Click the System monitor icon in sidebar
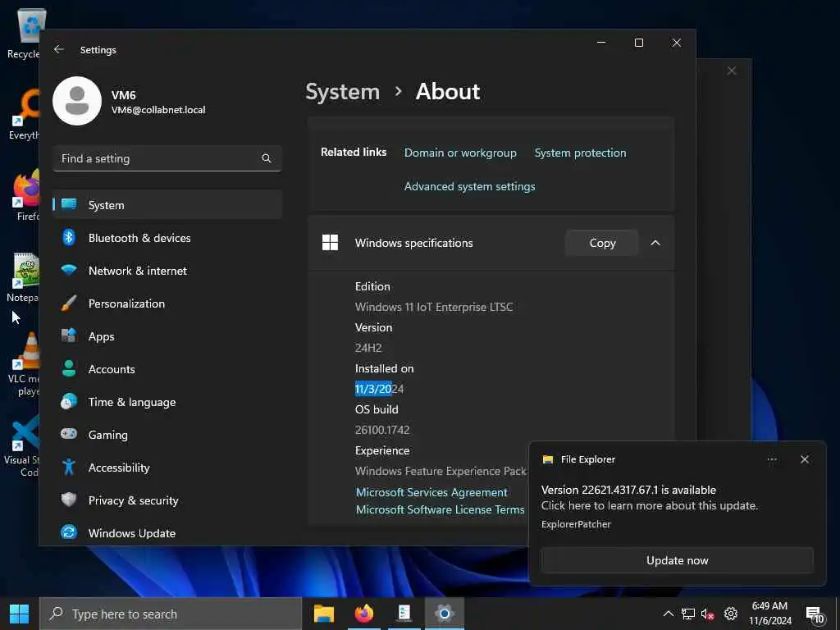This screenshot has width=840, height=630. pyautogui.click(x=69, y=204)
